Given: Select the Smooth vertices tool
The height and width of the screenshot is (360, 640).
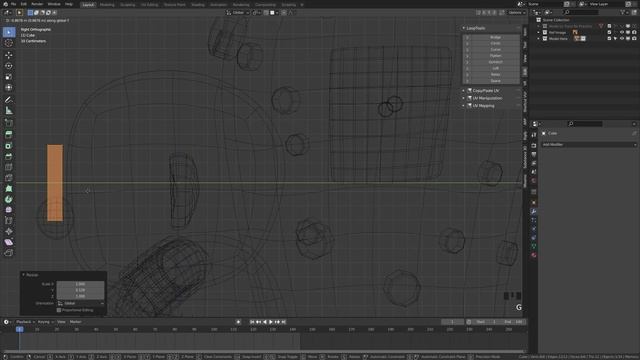Looking at the screenshot, I should click(9, 210).
